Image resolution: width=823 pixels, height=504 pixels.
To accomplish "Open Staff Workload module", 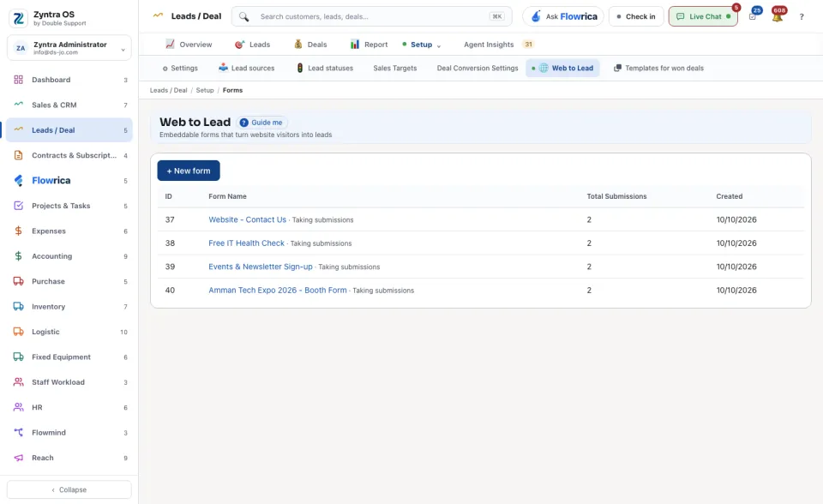I will (69, 382).
